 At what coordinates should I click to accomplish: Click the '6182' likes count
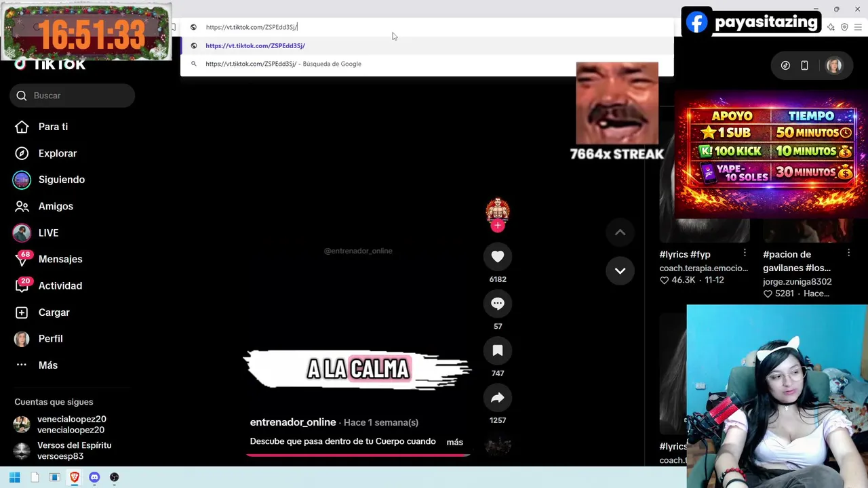[498, 279]
